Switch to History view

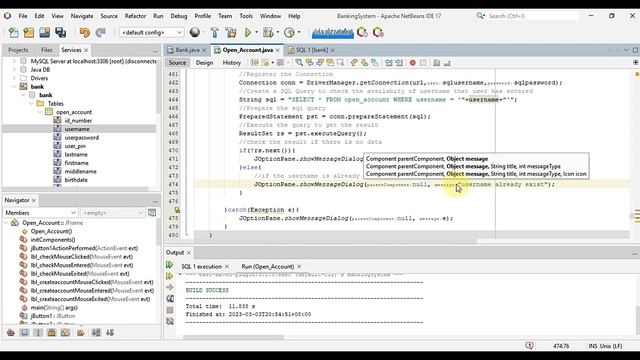coord(231,62)
